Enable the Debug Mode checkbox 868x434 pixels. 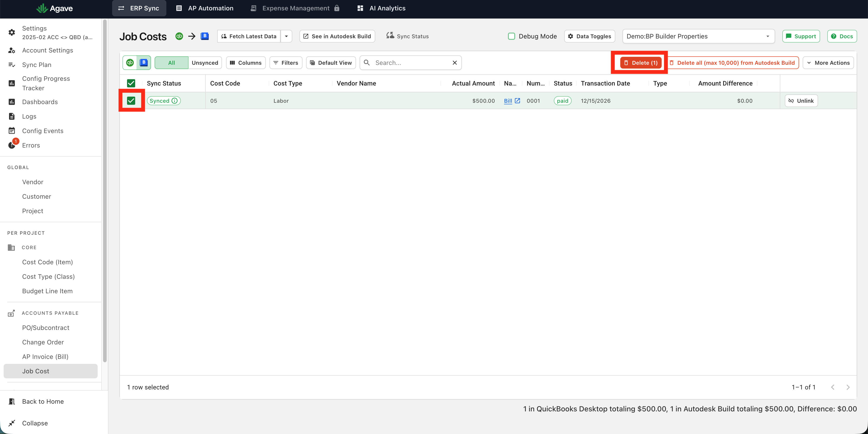point(512,36)
